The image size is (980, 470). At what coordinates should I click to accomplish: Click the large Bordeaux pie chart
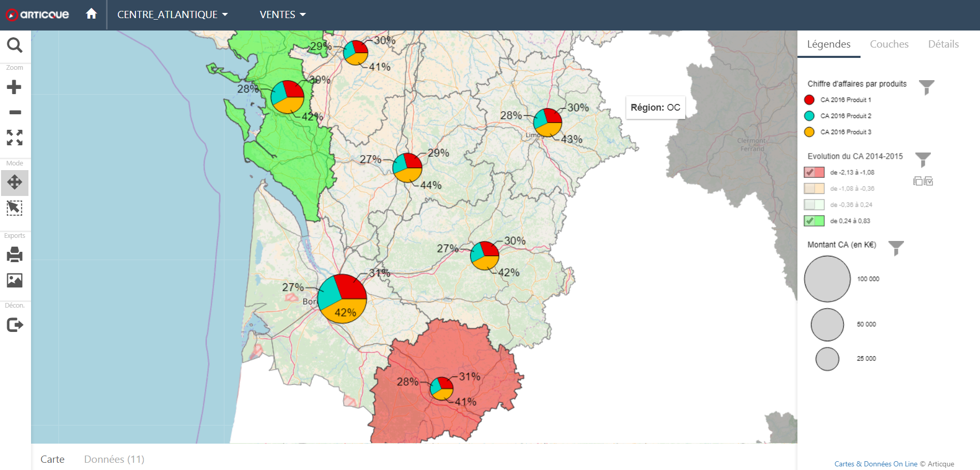[342, 299]
